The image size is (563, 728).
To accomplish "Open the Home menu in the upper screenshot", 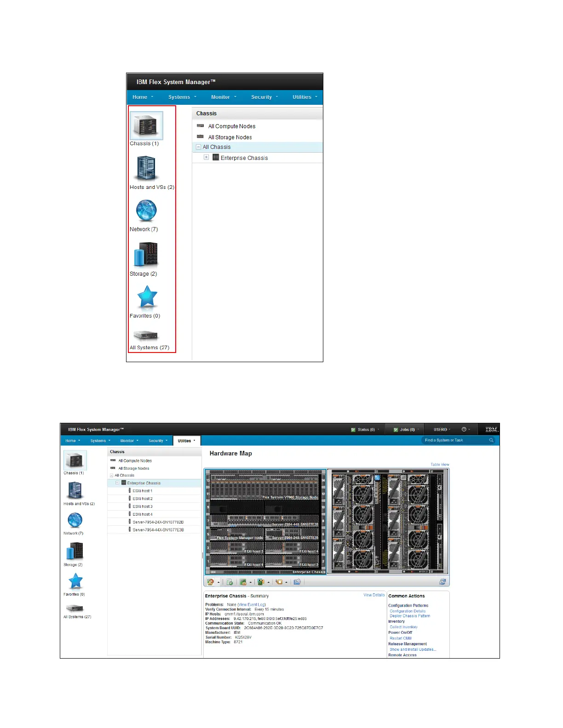I will 143,97.
